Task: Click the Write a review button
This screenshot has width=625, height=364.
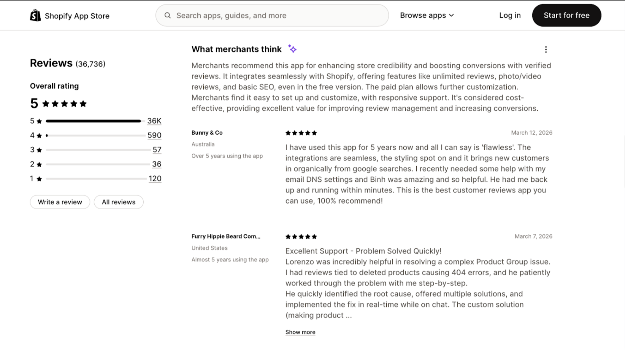Action: pyautogui.click(x=60, y=202)
